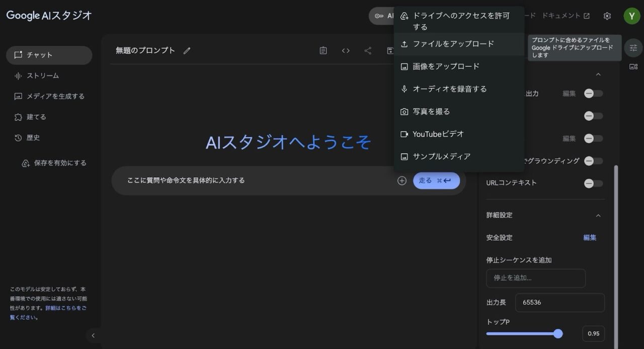
Task: Select ファイルをアップロード menu item
Action: (459, 44)
